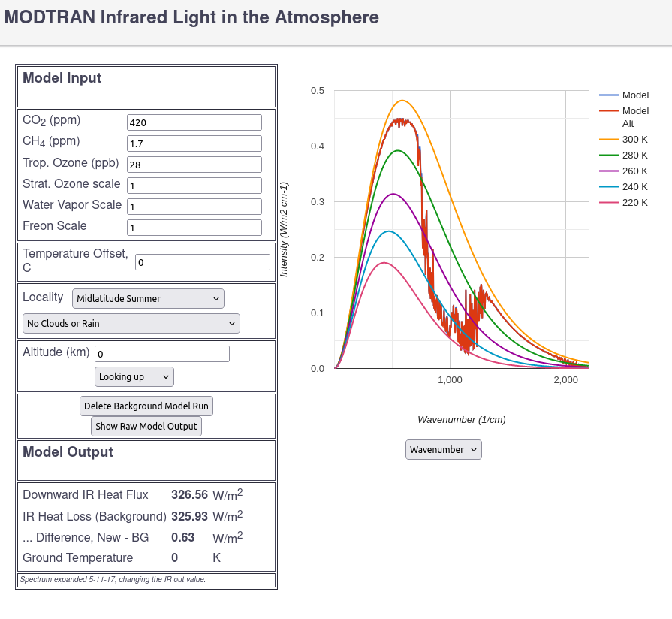Open the No Clouds or Rain dropdown
The image size is (672, 619).
[131, 323]
